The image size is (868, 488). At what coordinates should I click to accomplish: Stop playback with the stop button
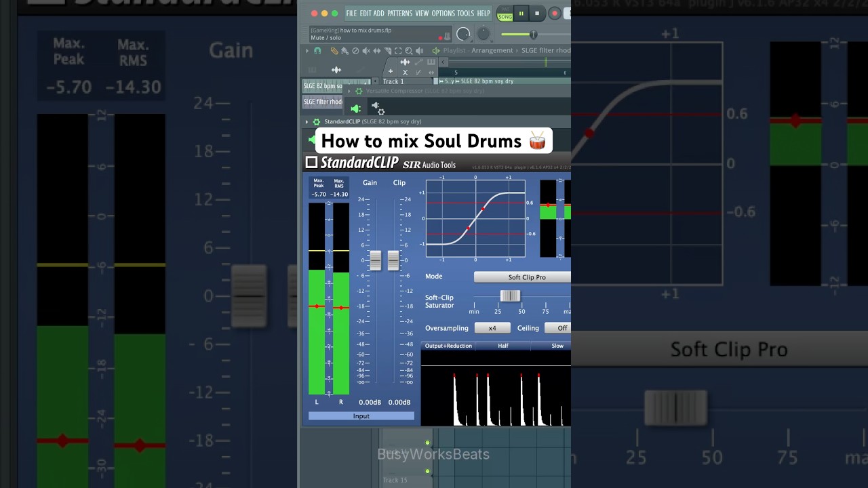[x=537, y=14]
